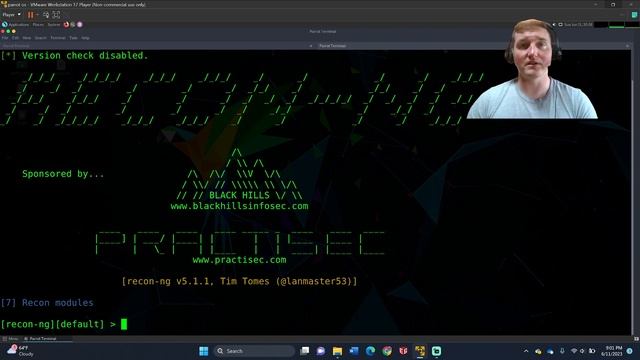
Task: Open Parrot Applications menu
Action: pos(16,24)
